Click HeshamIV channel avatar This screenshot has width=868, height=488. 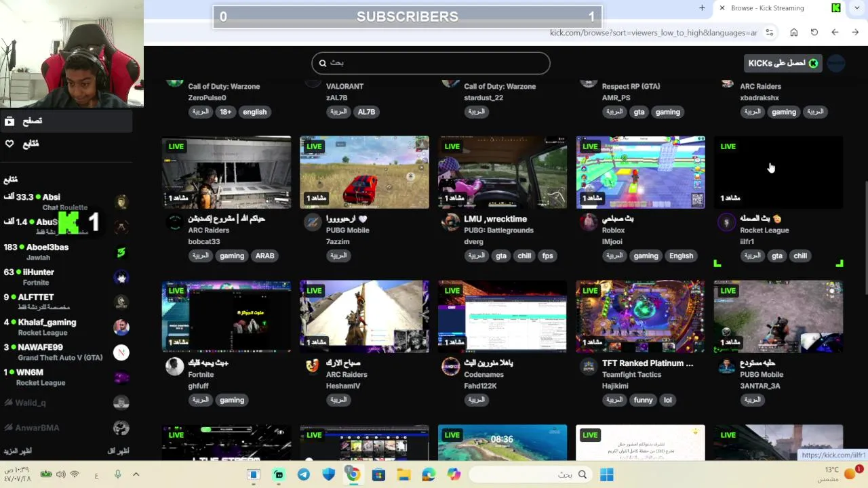pos(313,367)
